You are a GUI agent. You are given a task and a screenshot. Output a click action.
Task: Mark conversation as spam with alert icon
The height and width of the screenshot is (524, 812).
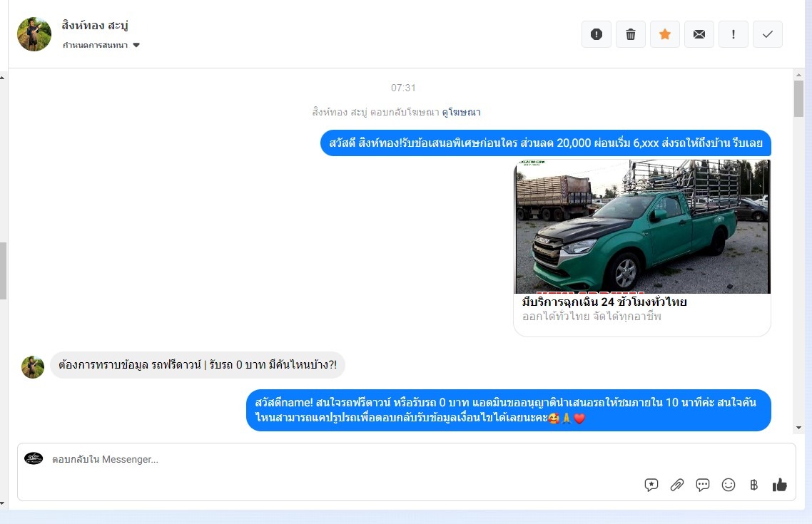pos(596,34)
